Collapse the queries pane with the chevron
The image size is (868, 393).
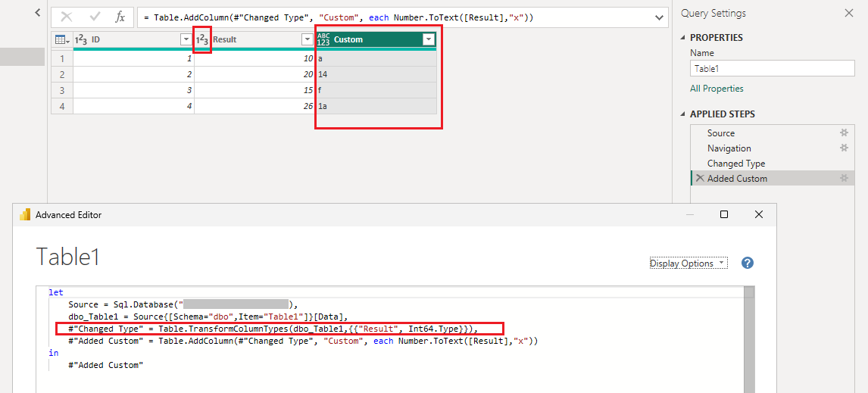click(37, 12)
